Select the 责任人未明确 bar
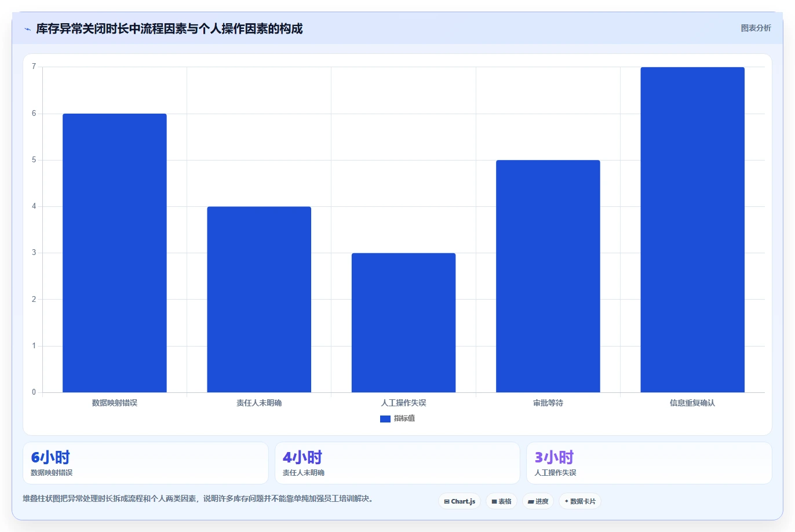 259,300
